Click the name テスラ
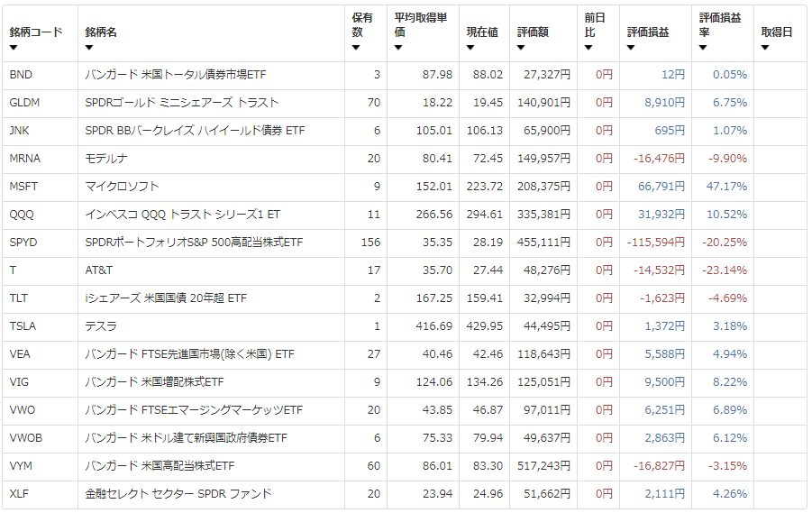 (x=100, y=327)
